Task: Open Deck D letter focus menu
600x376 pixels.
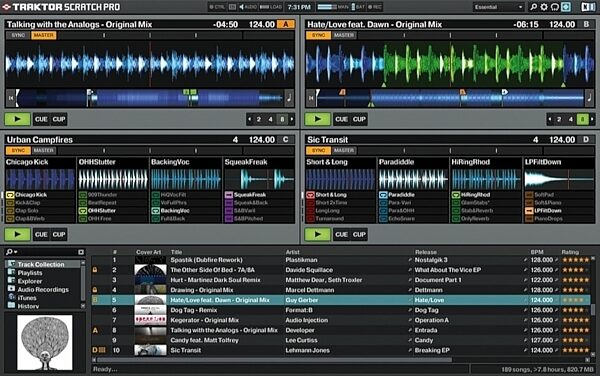Action: click(x=586, y=140)
